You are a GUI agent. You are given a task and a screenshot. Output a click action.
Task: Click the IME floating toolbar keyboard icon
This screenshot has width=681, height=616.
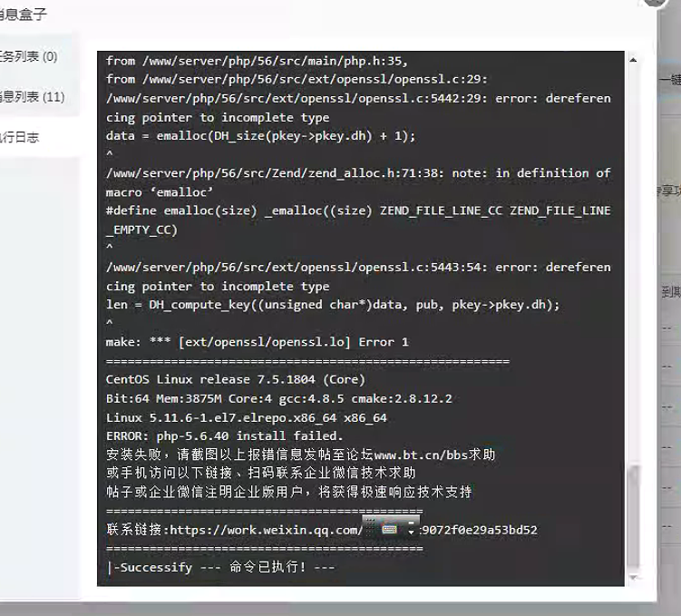coord(389,529)
